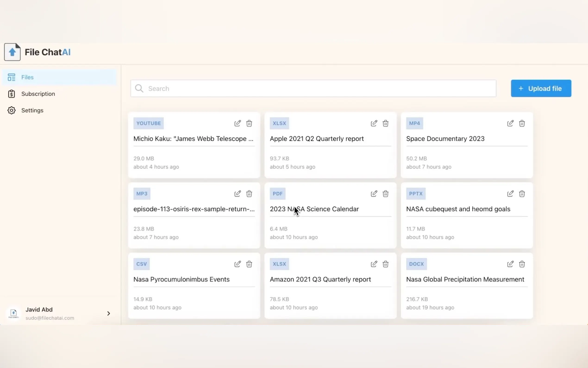588x368 pixels.
Task: Open the Files section in sidebar
Action: tap(27, 77)
